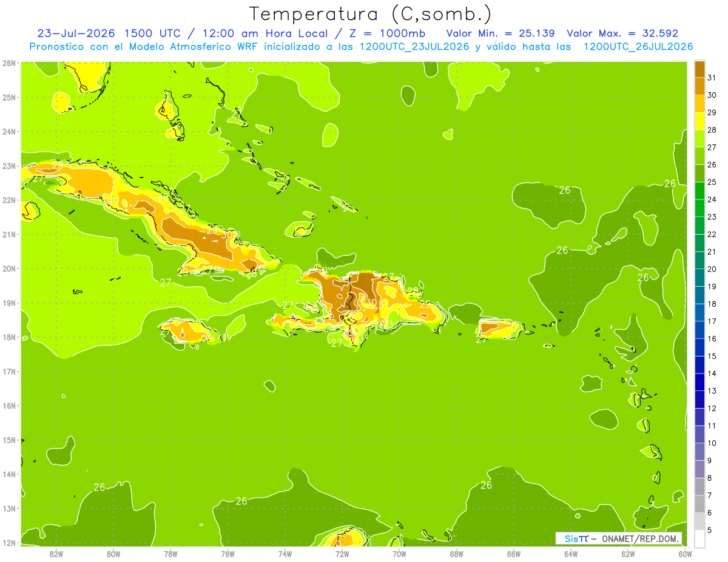Click legend value 15
Viewport: 728px width, 562px height.
(x=712, y=356)
